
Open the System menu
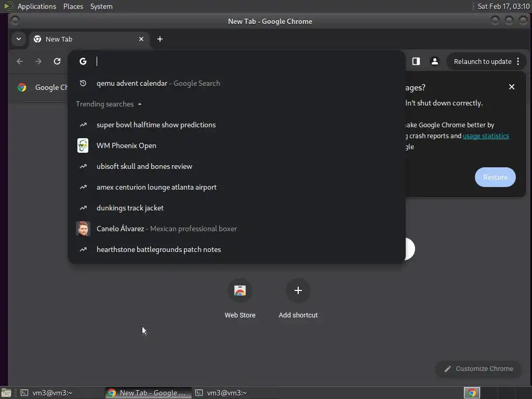(x=101, y=6)
